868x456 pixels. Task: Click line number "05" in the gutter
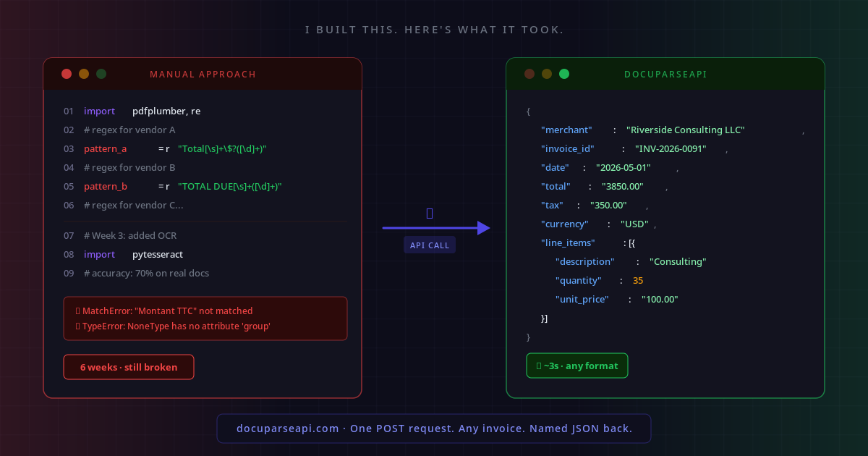[69, 187]
